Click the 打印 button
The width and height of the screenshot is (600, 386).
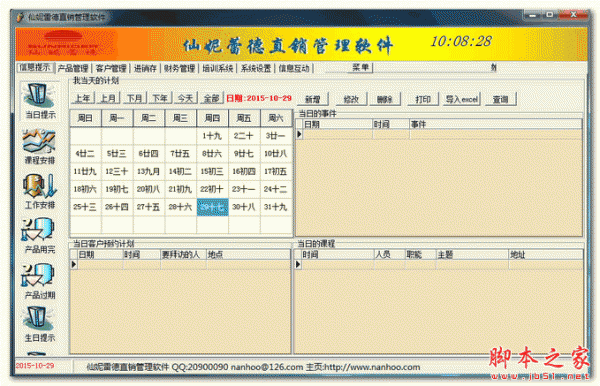pos(423,99)
